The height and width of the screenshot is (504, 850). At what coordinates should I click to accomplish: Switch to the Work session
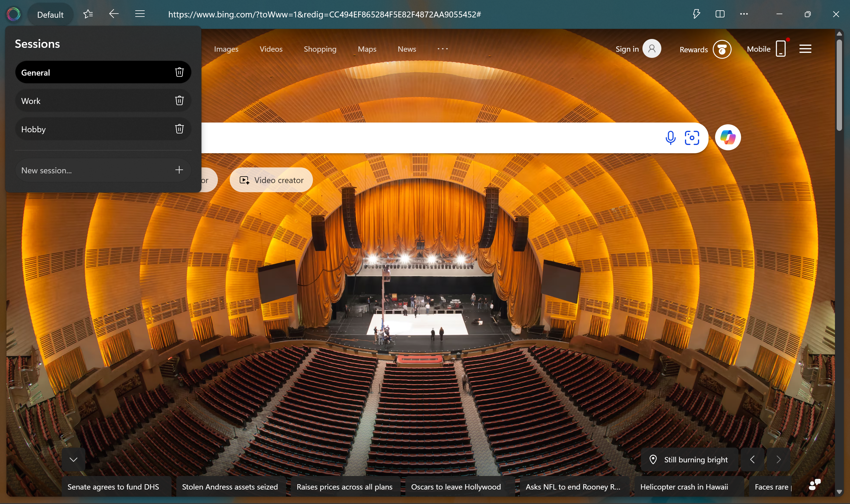point(103,101)
